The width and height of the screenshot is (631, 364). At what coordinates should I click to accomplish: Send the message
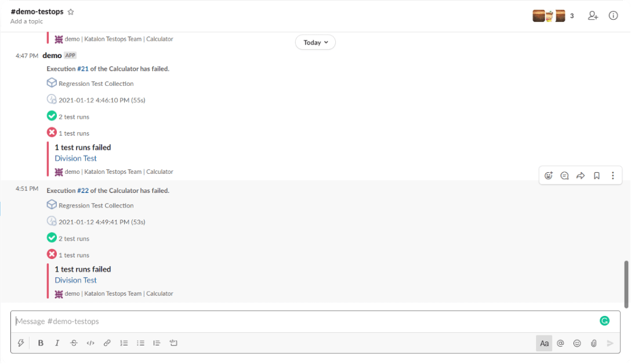[x=610, y=343]
